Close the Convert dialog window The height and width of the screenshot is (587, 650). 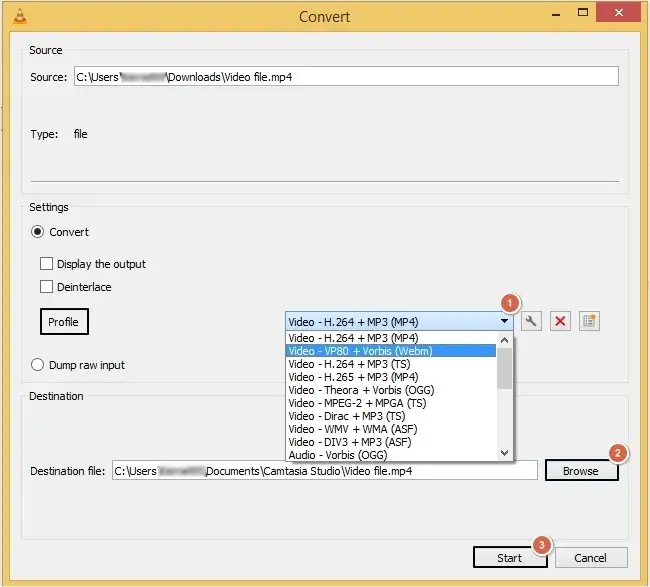[x=620, y=15]
